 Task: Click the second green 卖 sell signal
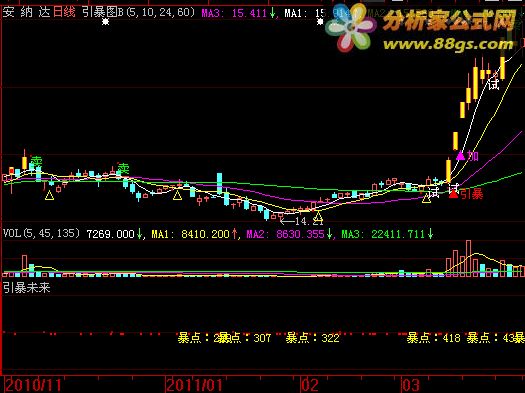coord(123,168)
